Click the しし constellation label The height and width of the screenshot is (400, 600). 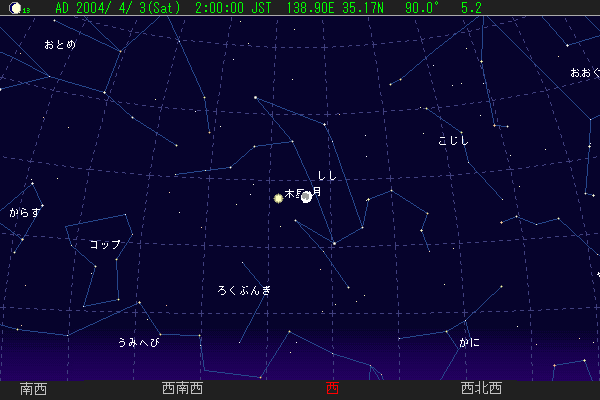327,176
